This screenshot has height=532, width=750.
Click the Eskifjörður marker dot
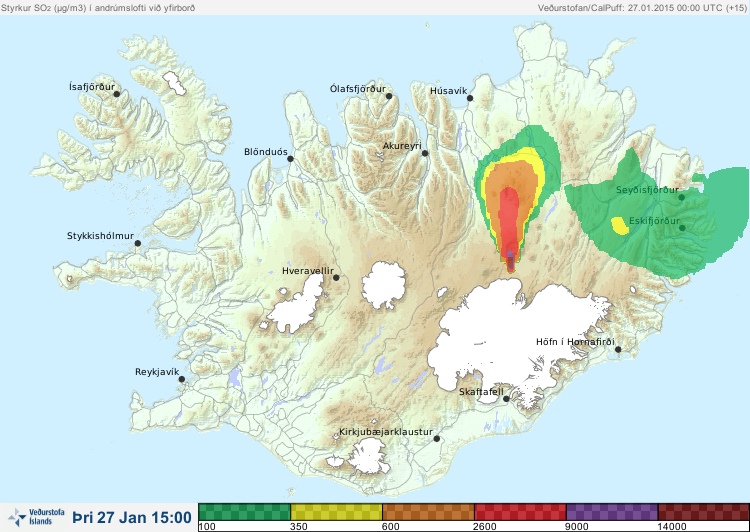click(682, 228)
